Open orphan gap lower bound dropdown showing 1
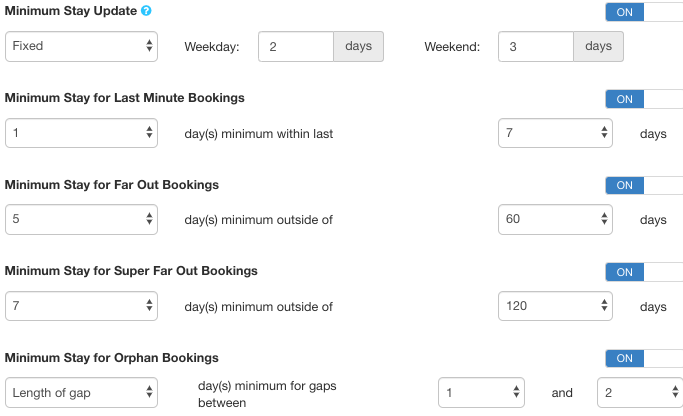Viewport: 683px width, 416px height. click(x=482, y=393)
